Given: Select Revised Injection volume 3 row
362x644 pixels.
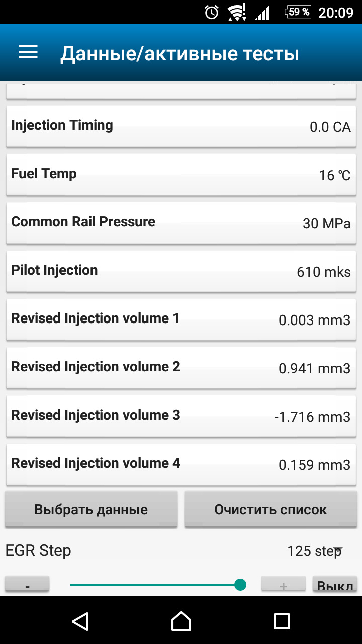Looking at the screenshot, I should click(181, 416).
